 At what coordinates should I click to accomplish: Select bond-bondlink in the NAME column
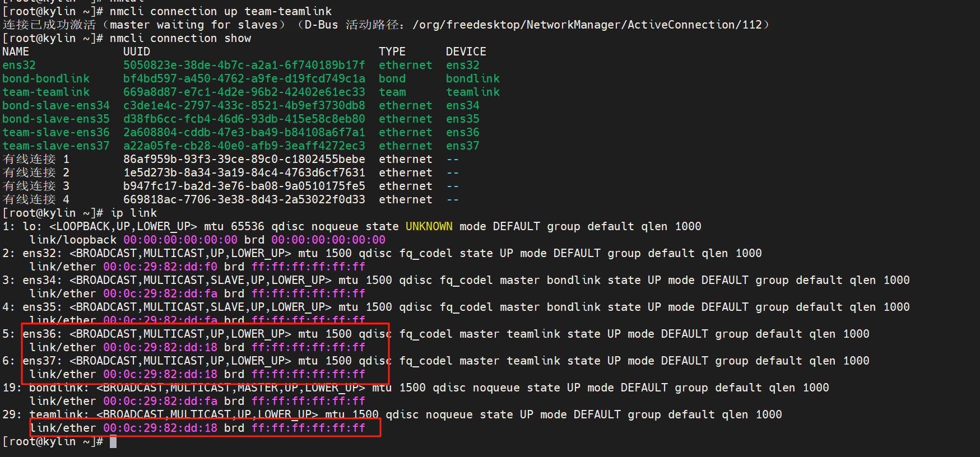coord(46,78)
